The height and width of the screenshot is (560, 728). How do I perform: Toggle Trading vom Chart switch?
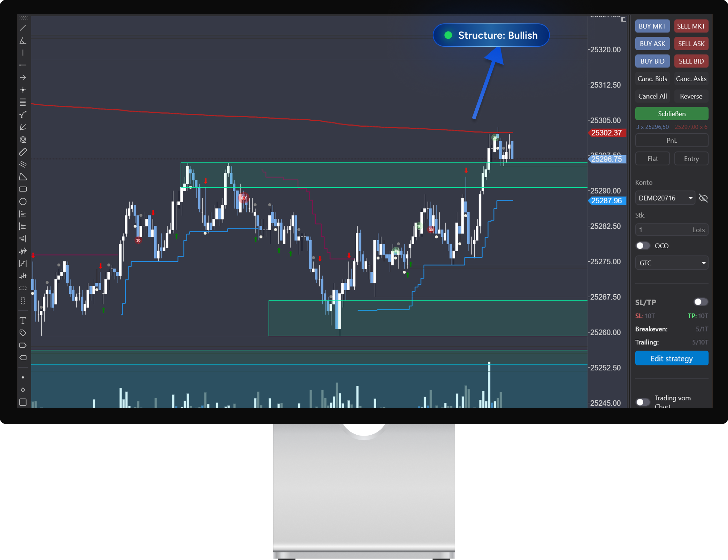point(642,402)
